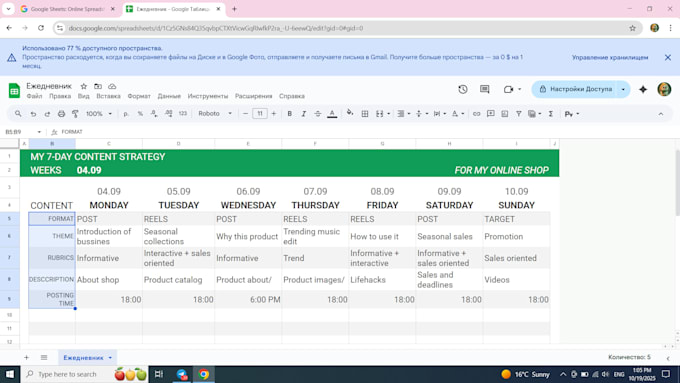The width and height of the screenshot is (680, 383).
Task: Move document to folder icon
Action: (x=98, y=86)
